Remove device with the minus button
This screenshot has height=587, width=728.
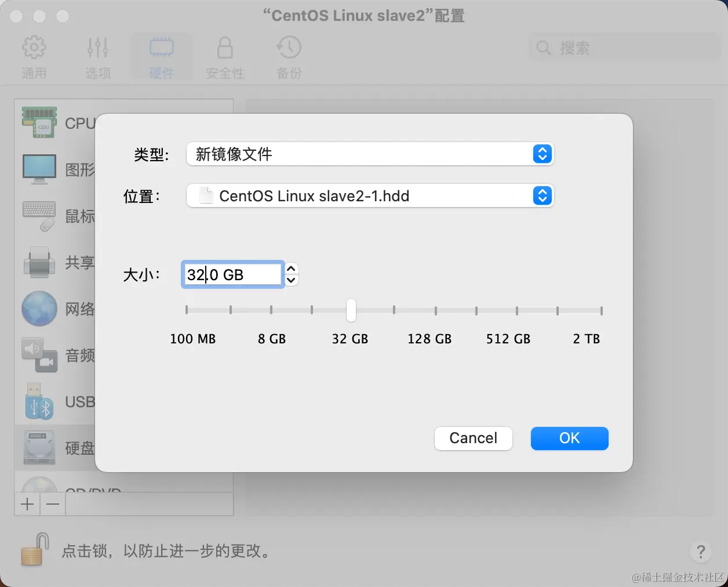click(x=53, y=504)
